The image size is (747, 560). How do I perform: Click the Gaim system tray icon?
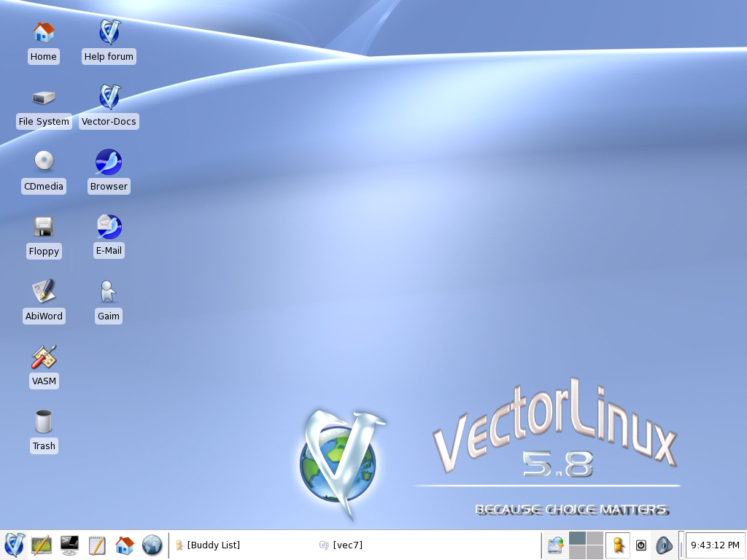pyautogui.click(x=618, y=545)
